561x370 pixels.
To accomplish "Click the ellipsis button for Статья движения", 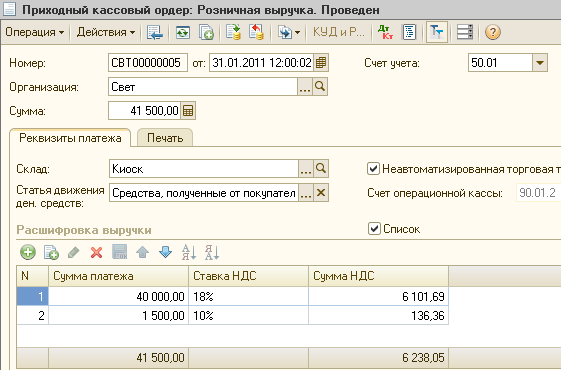I will pyautogui.click(x=306, y=193).
